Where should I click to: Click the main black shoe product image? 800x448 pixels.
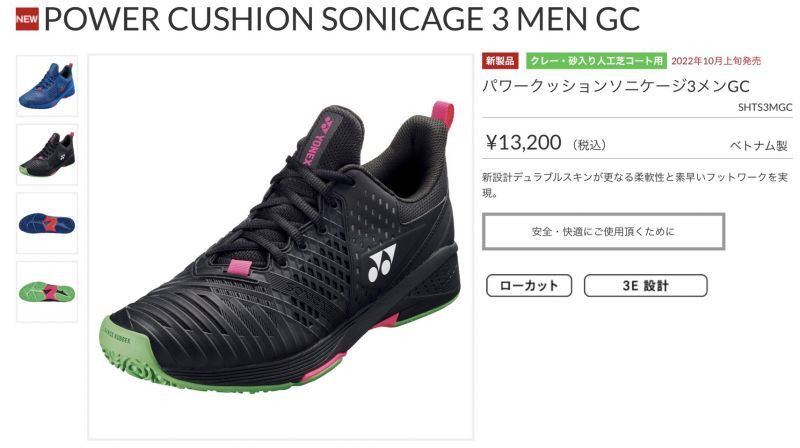coord(281,247)
